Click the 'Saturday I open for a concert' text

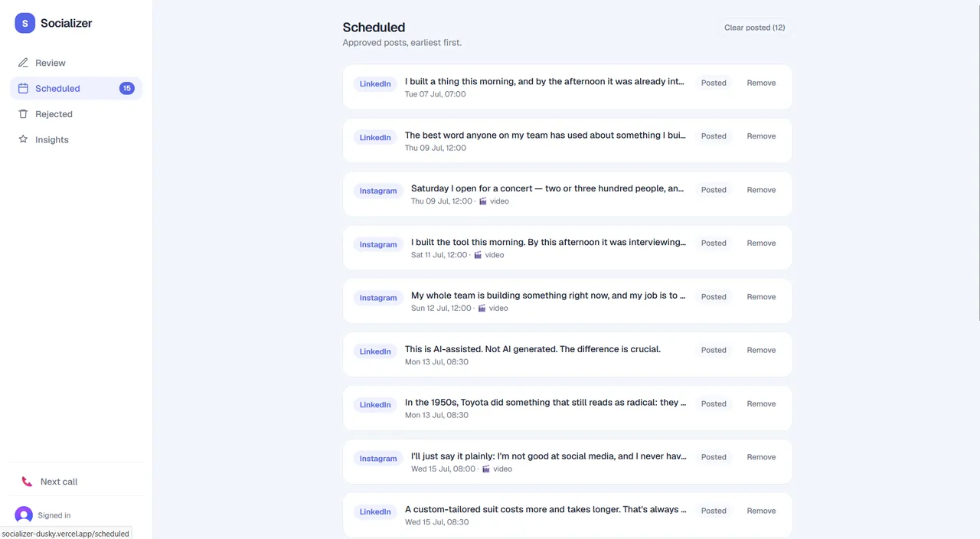pos(547,188)
